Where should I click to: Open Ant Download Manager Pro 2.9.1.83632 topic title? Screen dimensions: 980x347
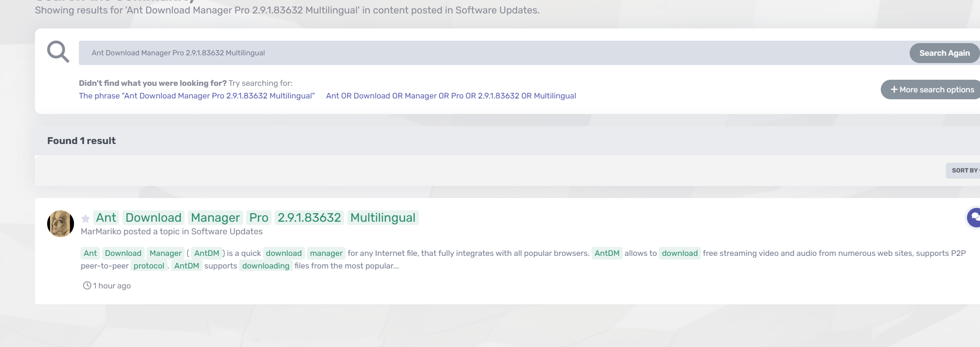tap(256, 218)
